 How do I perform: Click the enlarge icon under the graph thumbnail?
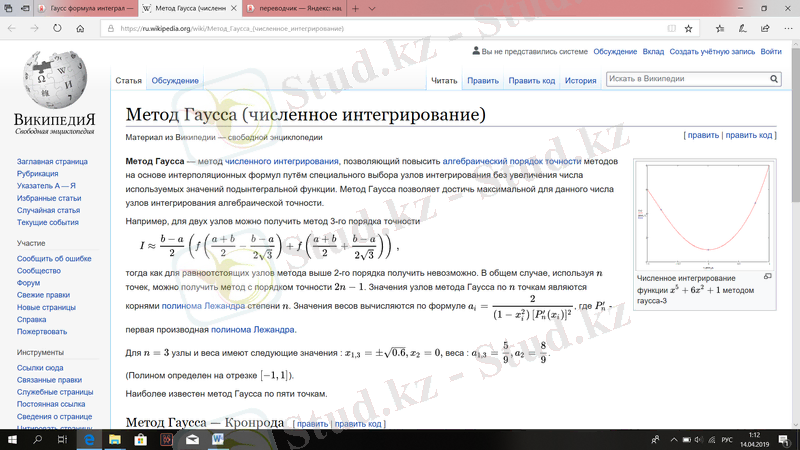(x=767, y=275)
